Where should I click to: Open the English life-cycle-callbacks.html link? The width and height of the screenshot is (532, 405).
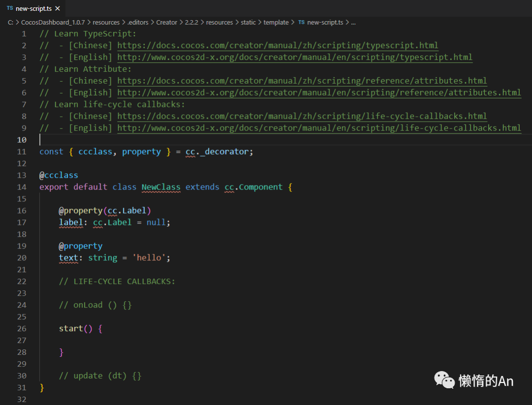point(319,128)
